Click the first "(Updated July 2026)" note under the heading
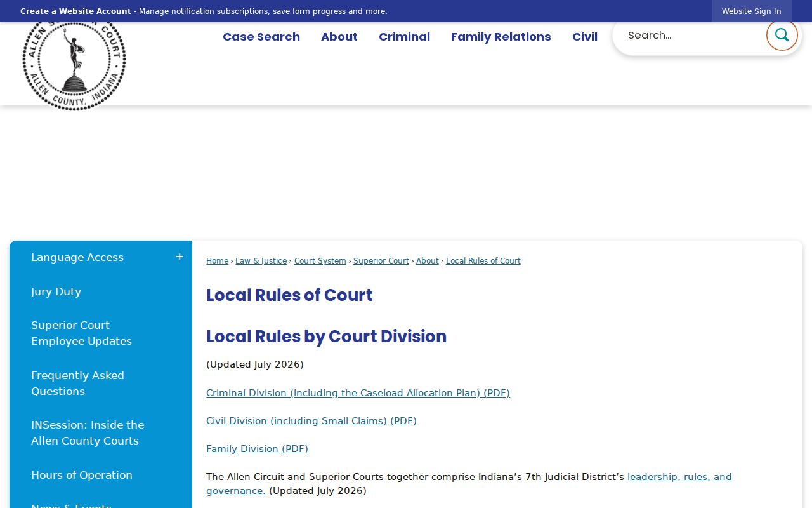 pyautogui.click(x=255, y=364)
